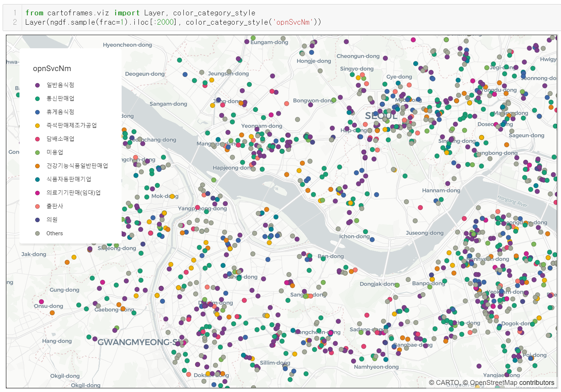Click the Dongjak-dong map label
561x392 pixels.
pos(377,284)
